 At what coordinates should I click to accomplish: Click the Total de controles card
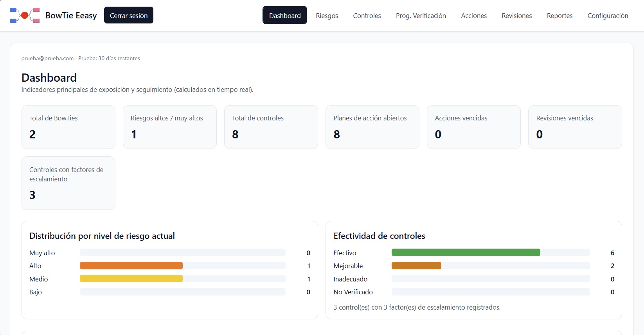click(x=271, y=127)
